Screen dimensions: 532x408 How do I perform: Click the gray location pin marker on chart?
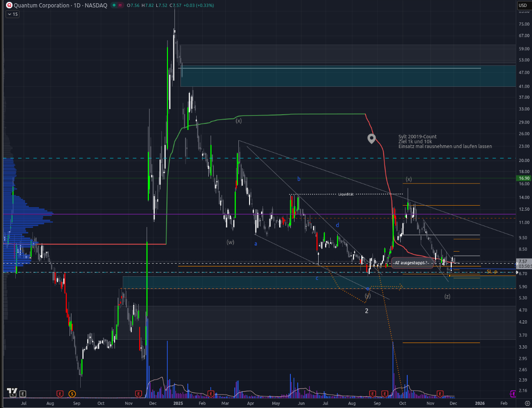pos(372,138)
